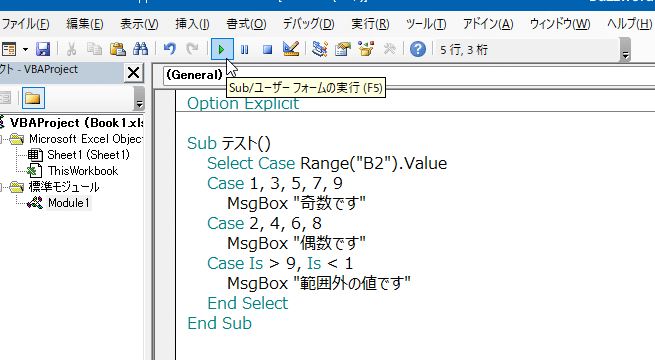Image resolution: width=655 pixels, height=360 pixels.
Task: Save the workbook with floppy icon
Action: pos(43,49)
